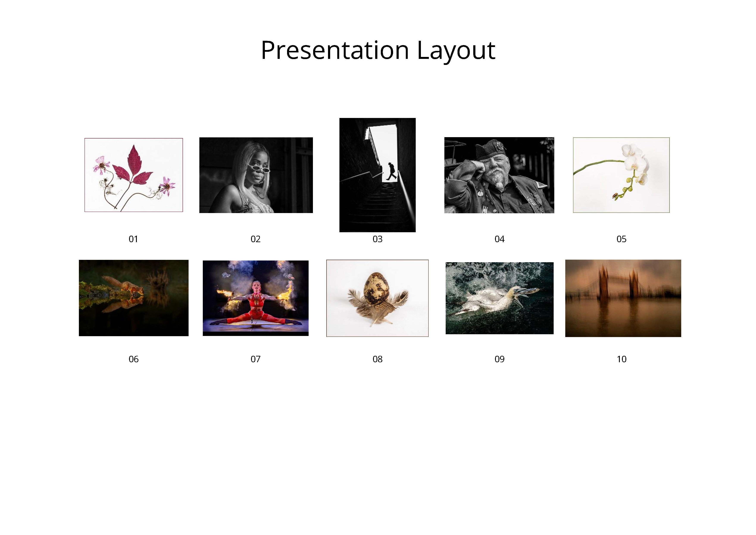
Task: Click number 04 beneath veteran photo
Action: [499, 239]
